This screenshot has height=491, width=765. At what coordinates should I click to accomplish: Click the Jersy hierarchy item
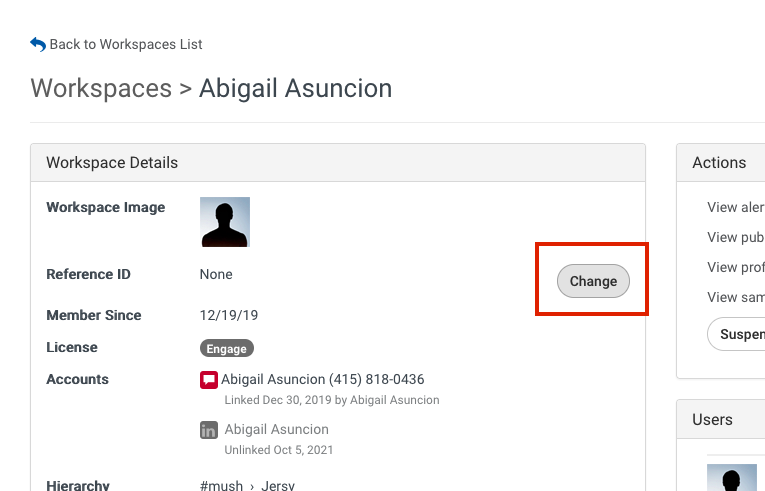[278, 486]
